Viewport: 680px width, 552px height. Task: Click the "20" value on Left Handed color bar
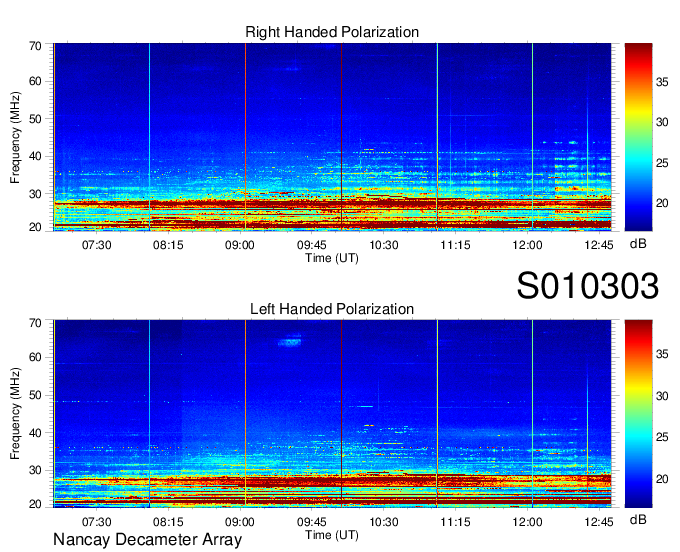662,479
